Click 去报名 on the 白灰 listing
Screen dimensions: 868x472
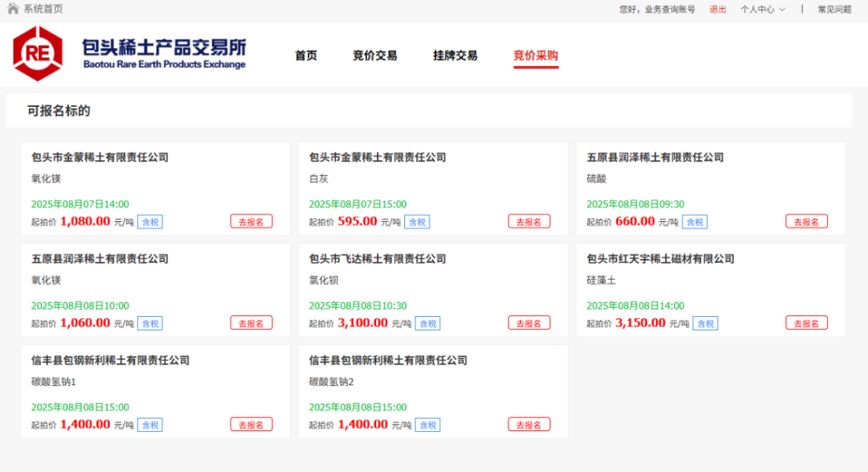529,222
